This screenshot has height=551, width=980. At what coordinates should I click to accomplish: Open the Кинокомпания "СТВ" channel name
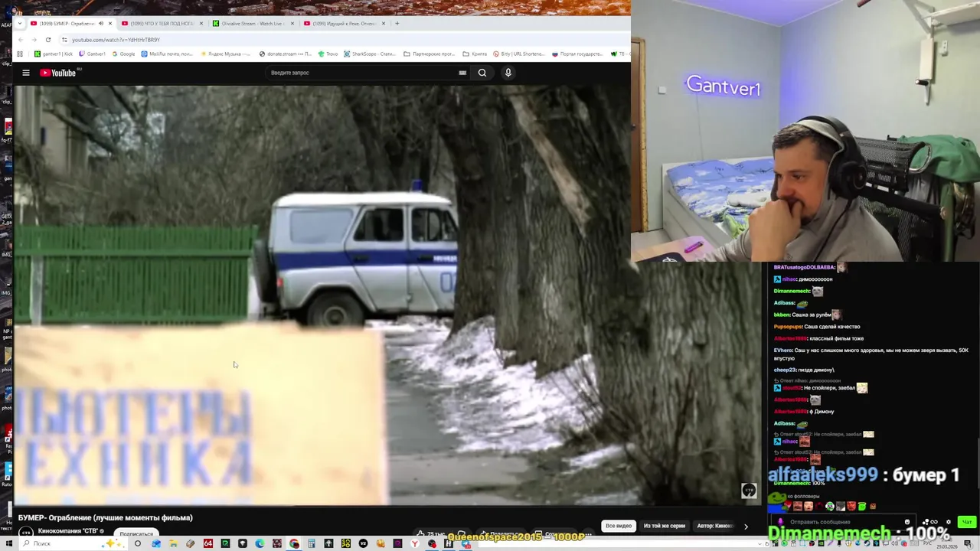pyautogui.click(x=67, y=531)
